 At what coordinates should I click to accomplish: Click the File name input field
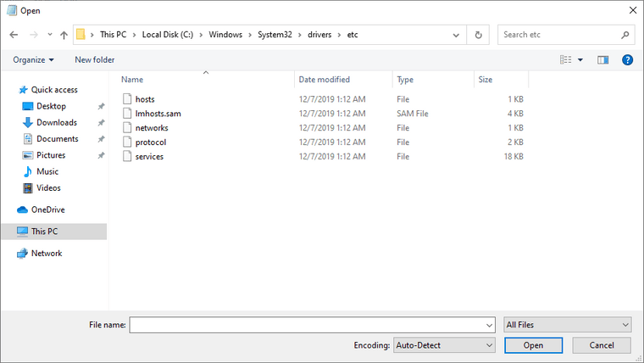pos(312,325)
